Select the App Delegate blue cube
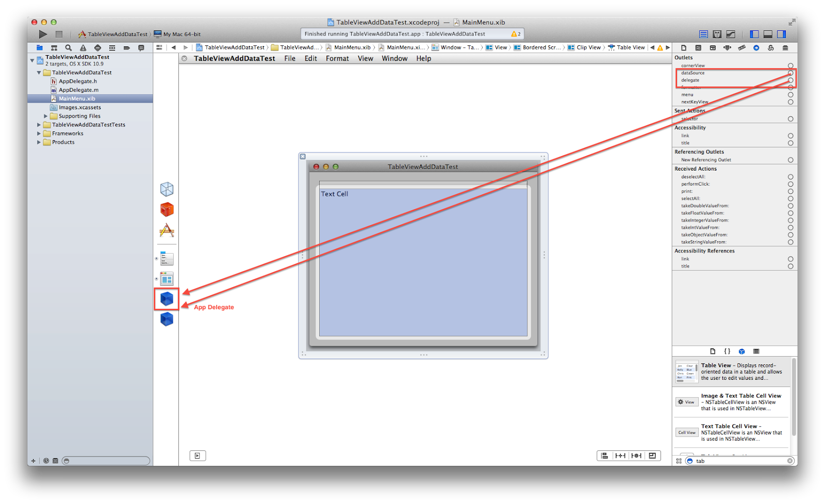Screen dimensions: 825x504 coord(167,298)
